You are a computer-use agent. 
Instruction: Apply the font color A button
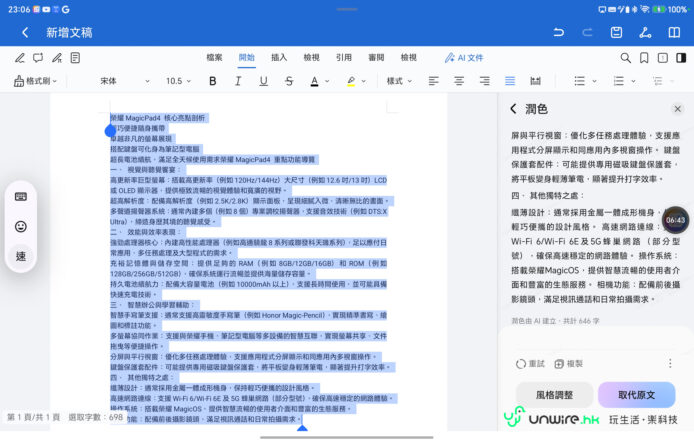click(314, 81)
